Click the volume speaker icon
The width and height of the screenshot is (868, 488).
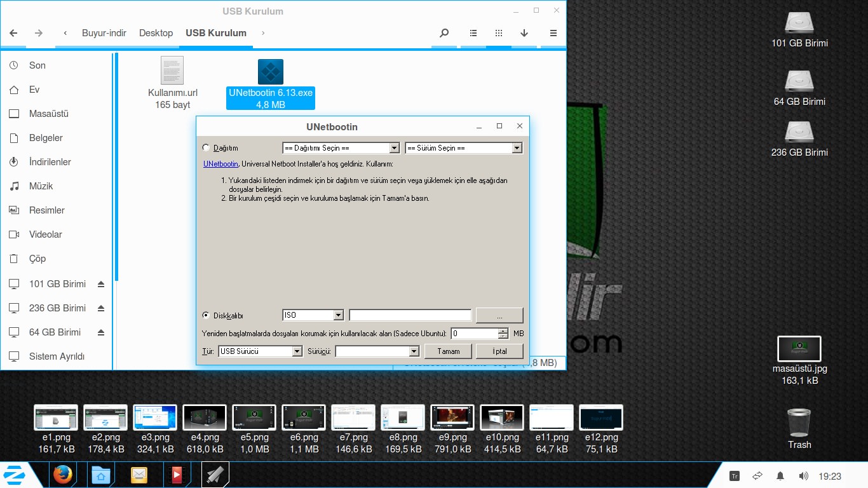(803, 476)
